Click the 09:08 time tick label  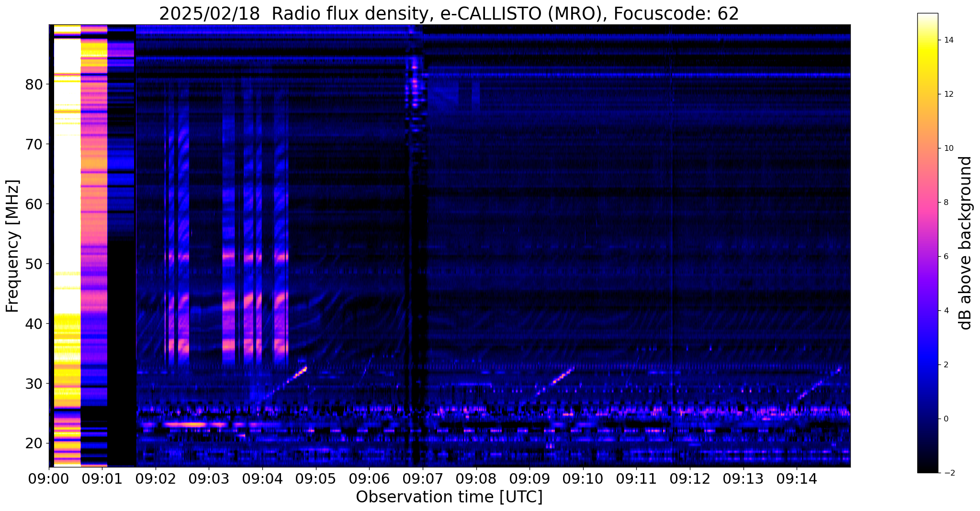point(476,478)
